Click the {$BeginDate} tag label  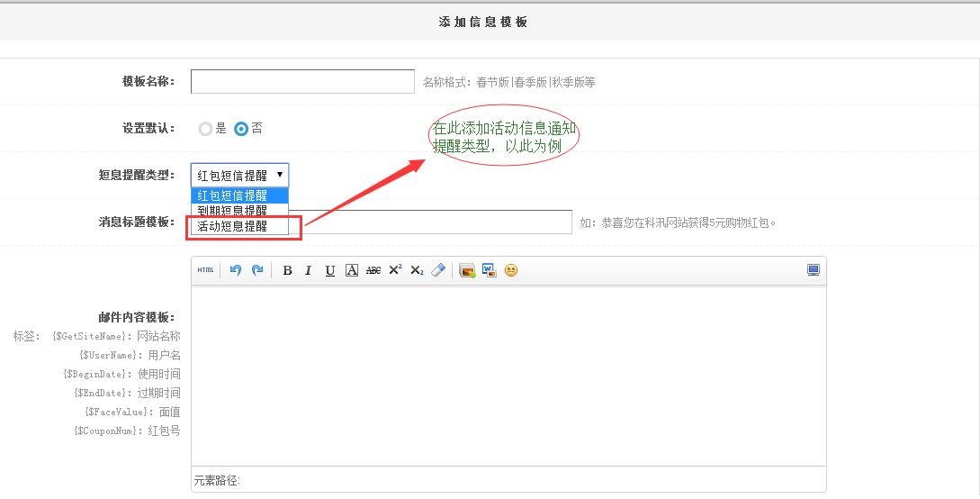[x=97, y=374]
